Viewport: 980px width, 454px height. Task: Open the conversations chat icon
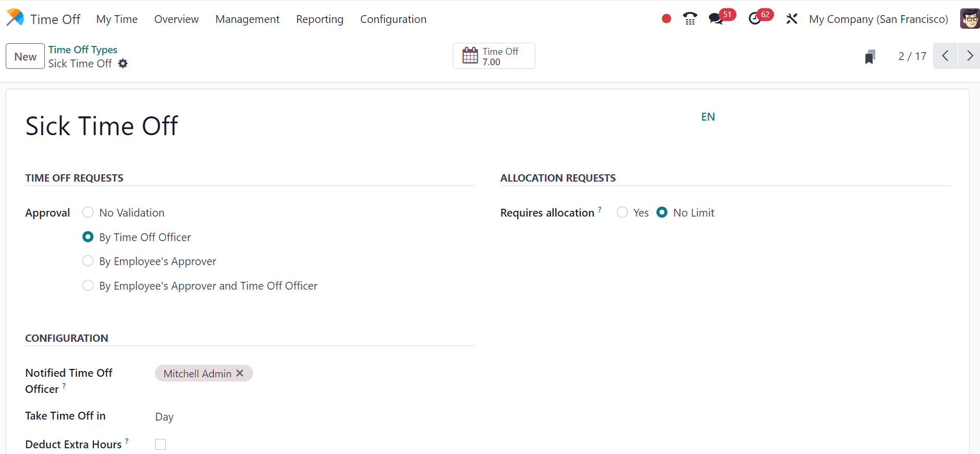(x=715, y=19)
